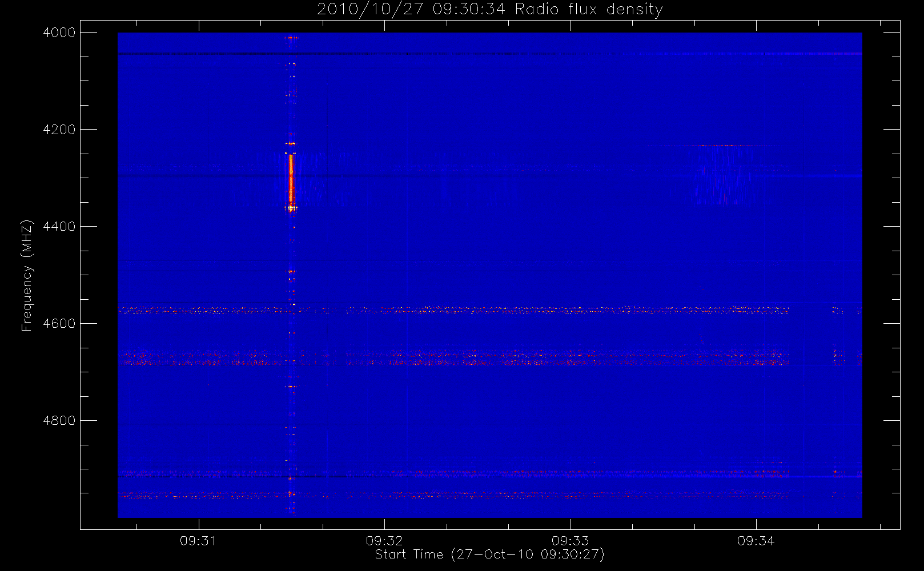924x571 pixels.
Task: Click the 09:32 time tick label
Action: (384, 541)
